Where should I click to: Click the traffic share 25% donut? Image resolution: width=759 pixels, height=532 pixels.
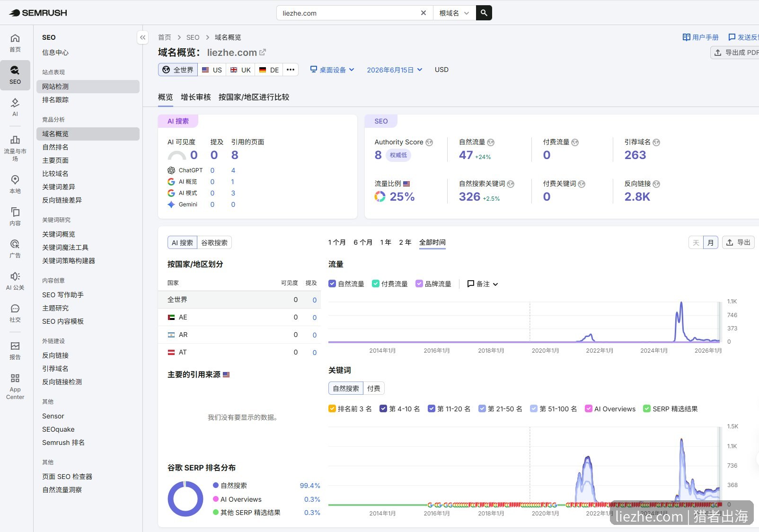tap(380, 196)
